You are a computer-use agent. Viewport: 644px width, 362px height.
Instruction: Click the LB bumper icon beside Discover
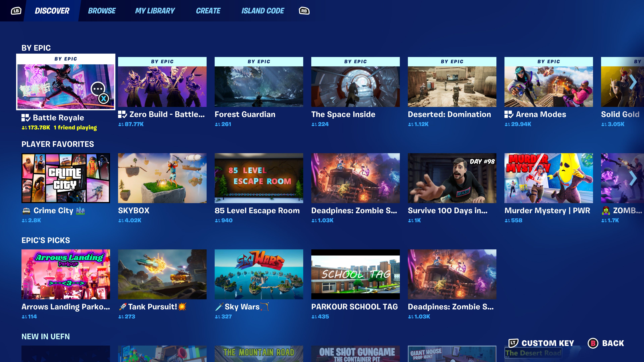[16, 11]
